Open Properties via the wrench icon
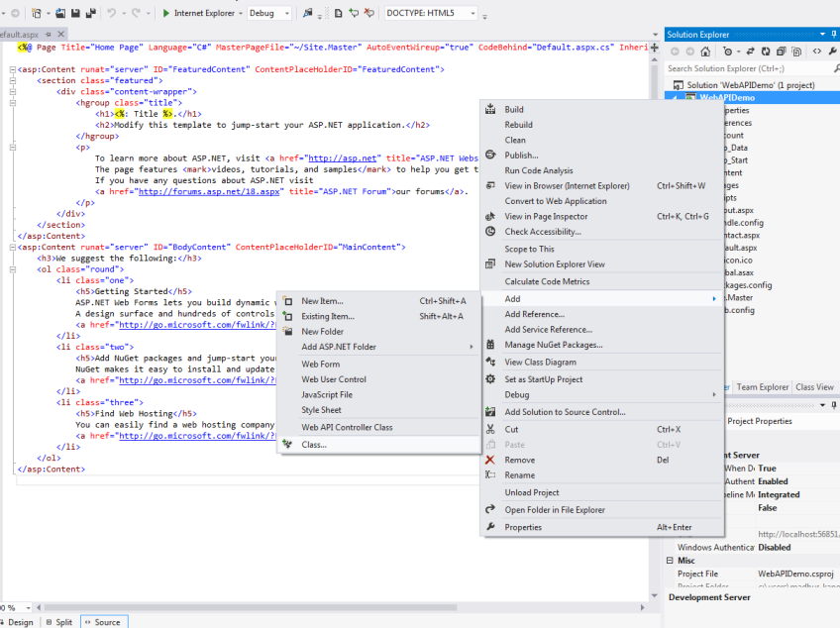This screenshot has width=840, height=628. (835, 51)
